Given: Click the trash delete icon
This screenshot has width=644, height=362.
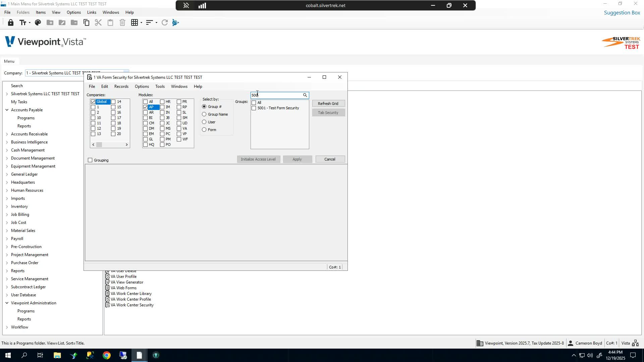Looking at the screenshot, I should coord(122,22).
